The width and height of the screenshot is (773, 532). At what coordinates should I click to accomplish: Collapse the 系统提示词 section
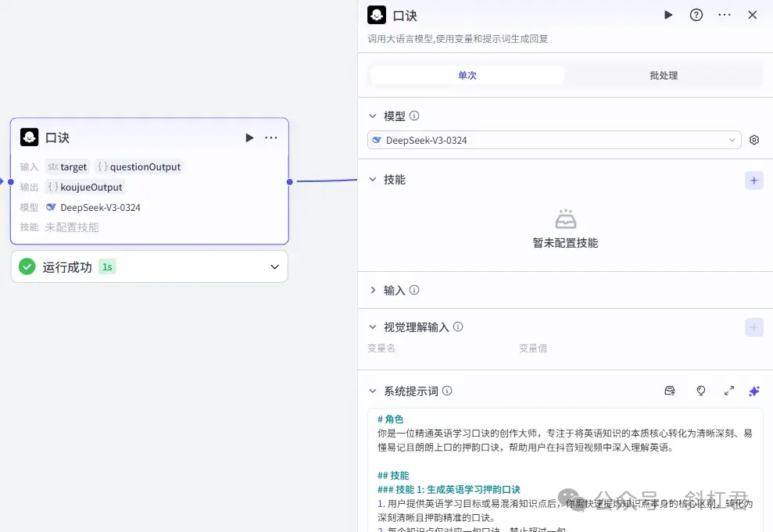coord(373,391)
